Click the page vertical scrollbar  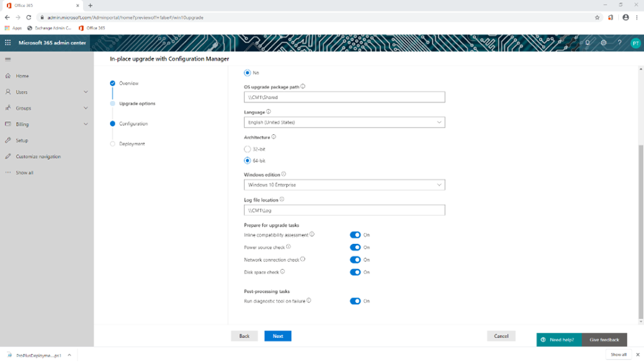point(640,232)
